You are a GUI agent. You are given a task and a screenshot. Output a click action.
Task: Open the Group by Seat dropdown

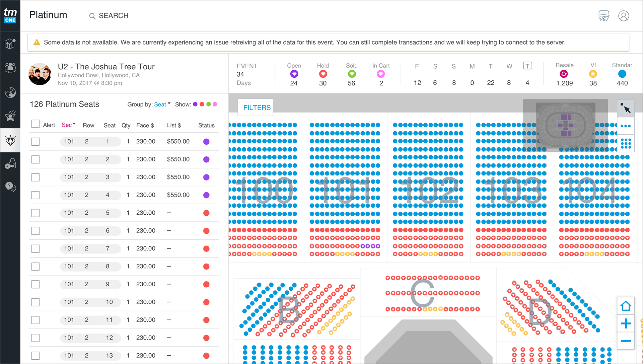[x=162, y=104]
